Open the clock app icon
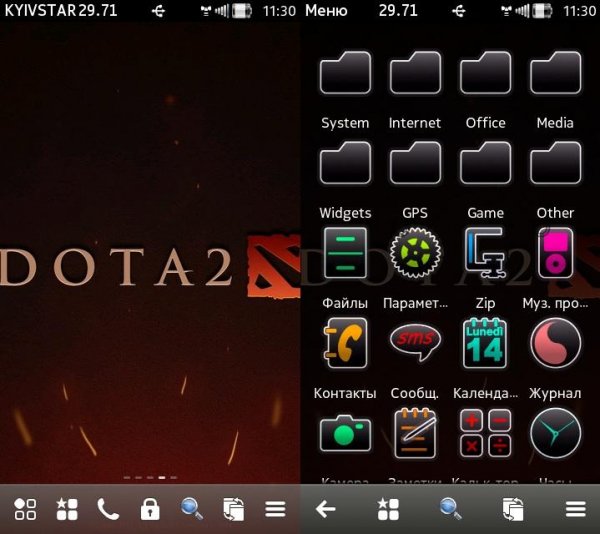Image resolution: width=600 pixels, height=534 pixels. click(555, 433)
